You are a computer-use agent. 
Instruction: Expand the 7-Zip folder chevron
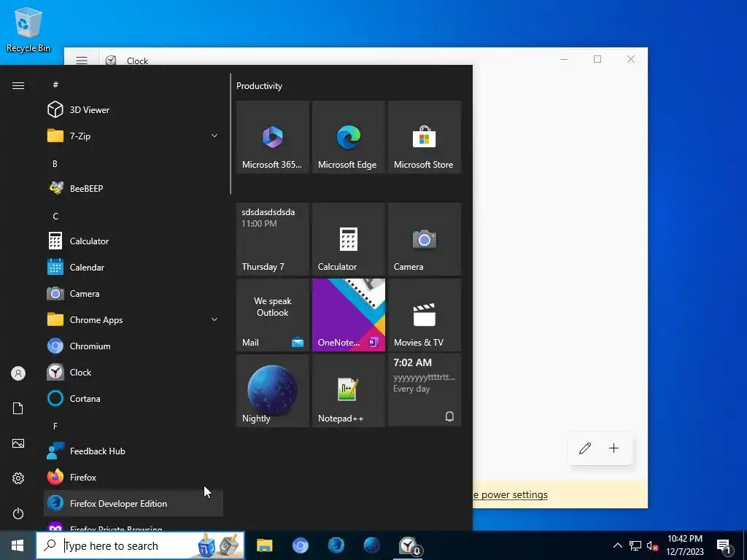coord(214,136)
